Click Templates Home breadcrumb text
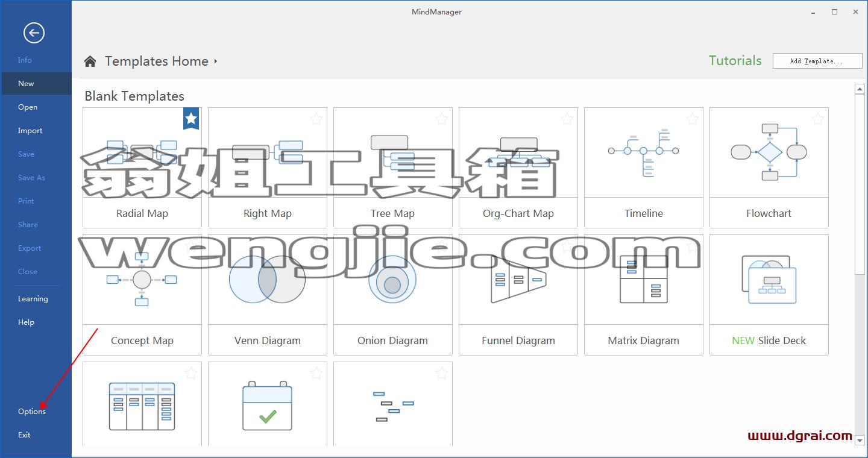This screenshot has width=868, height=458. [x=157, y=61]
